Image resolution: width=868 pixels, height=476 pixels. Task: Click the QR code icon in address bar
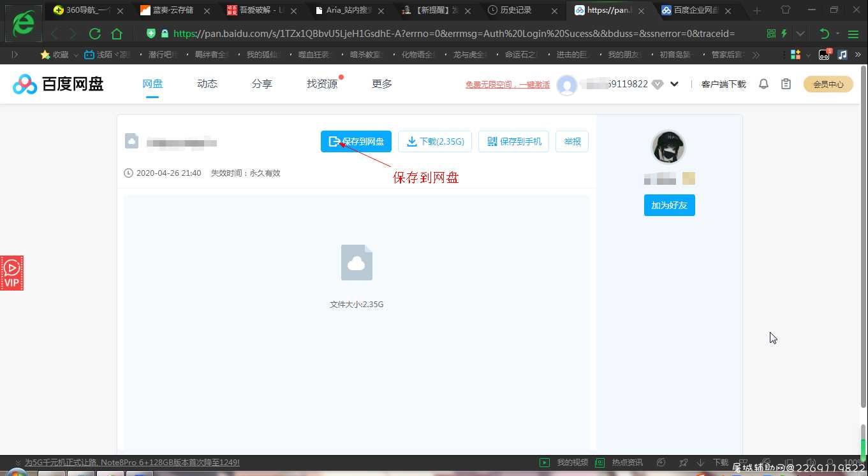(x=772, y=34)
